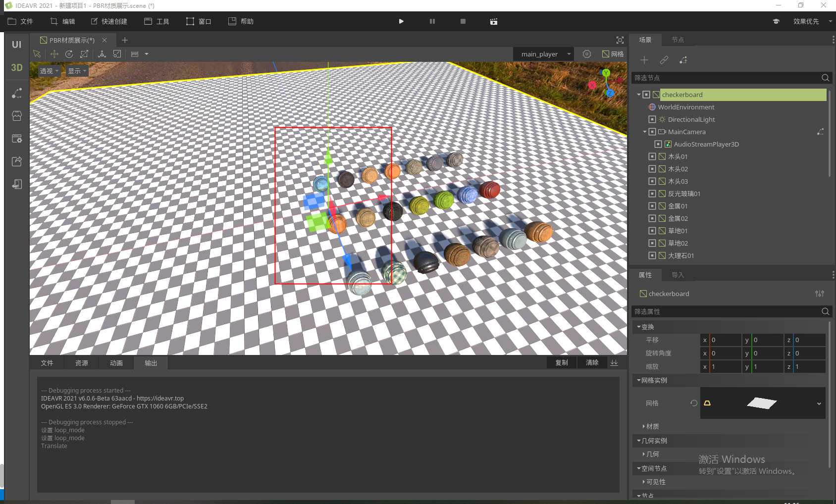The height and width of the screenshot is (504, 836).
Task: Click the 复制 copy output button
Action: 562,362
